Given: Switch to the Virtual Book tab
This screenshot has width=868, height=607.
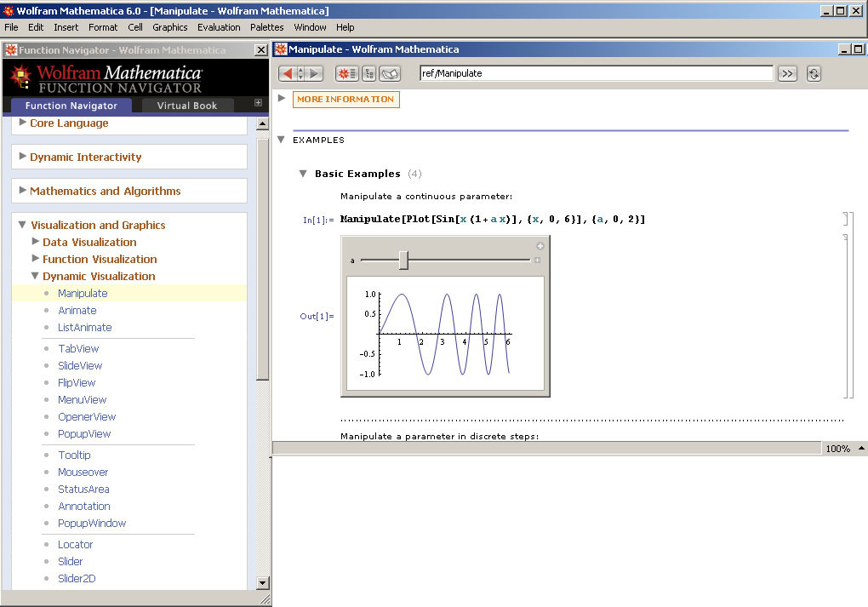Looking at the screenshot, I should click(187, 106).
